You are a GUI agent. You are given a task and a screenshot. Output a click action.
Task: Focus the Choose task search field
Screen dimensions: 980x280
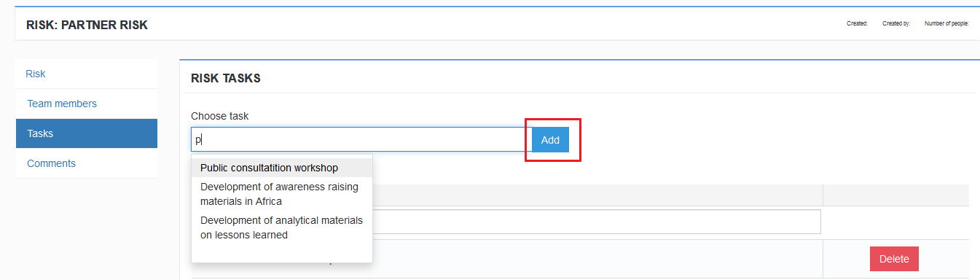pos(361,139)
